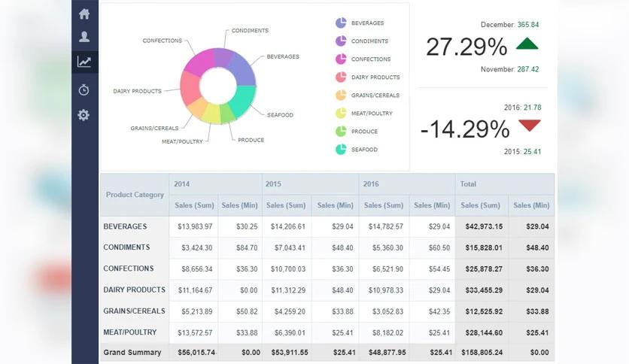This screenshot has height=364, width=629.
Task: Select the CONFECTIONS table row label
Action: 129,268
